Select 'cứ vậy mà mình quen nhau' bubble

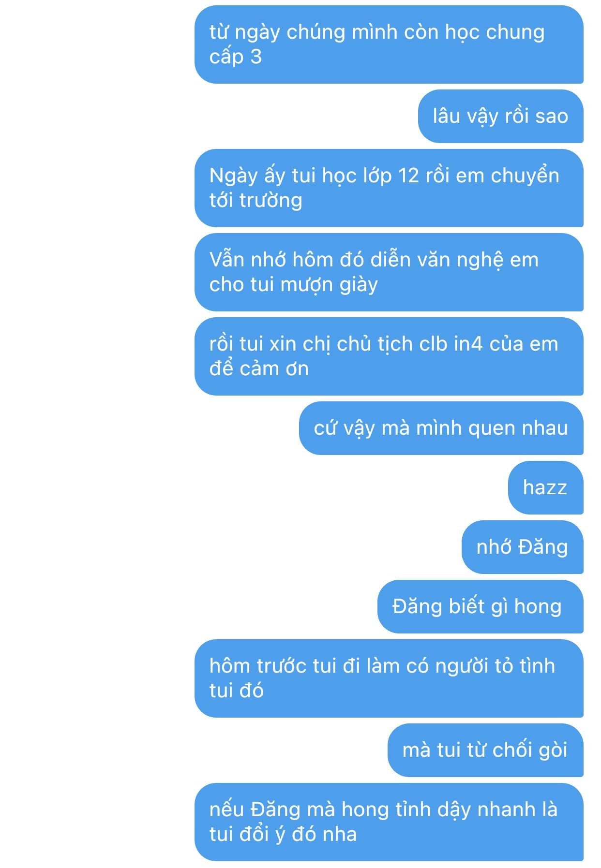click(x=441, y=428)
